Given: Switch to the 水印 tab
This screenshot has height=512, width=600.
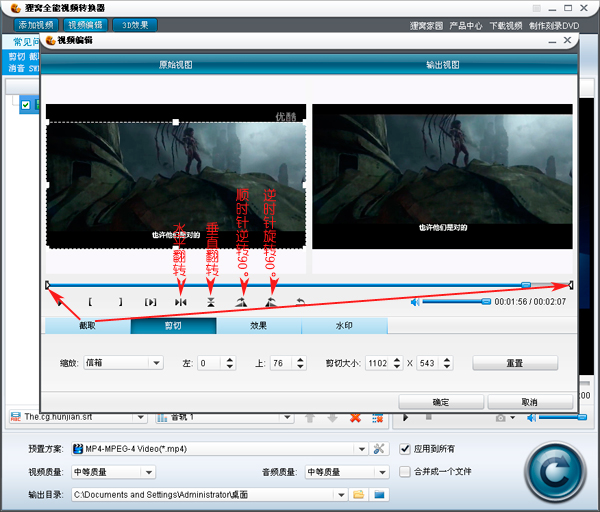Looking at the screenshot, I should (x=344, y=326).
